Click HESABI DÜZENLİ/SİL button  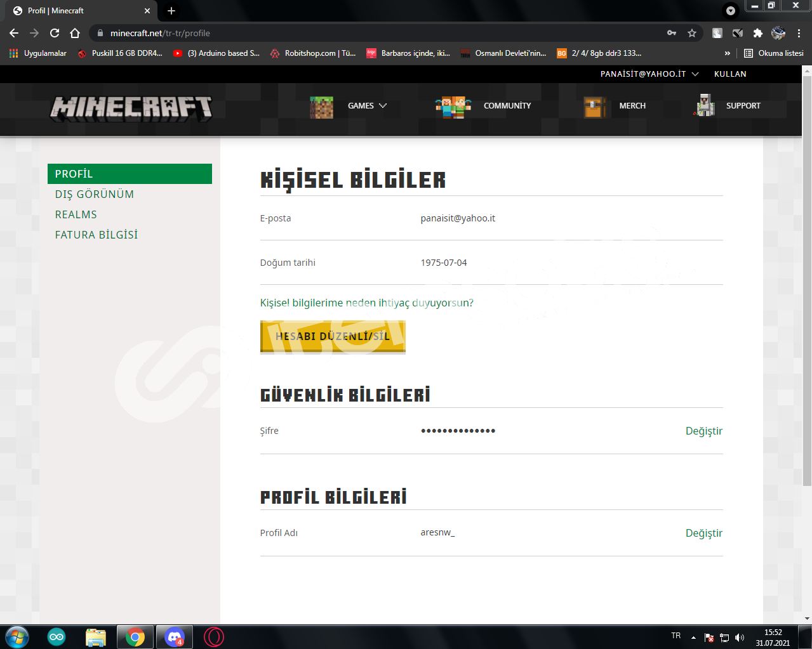(333, 336)
